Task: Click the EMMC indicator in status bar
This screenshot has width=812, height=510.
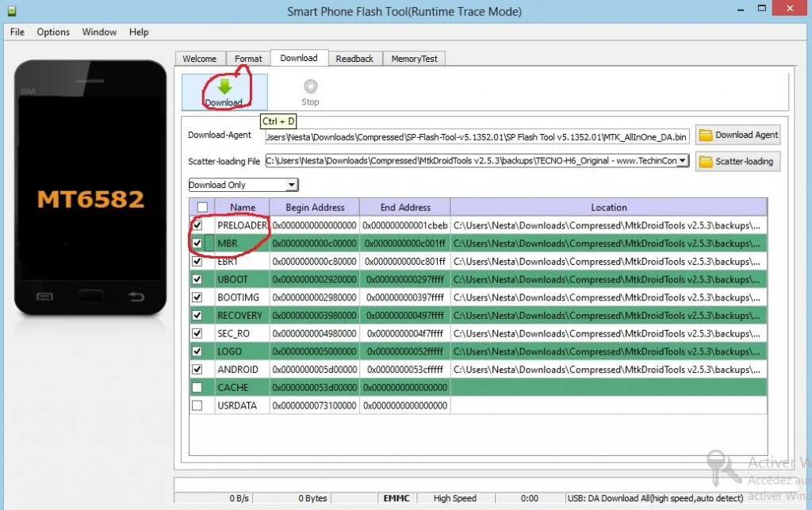Action: (x=396, y=498)
